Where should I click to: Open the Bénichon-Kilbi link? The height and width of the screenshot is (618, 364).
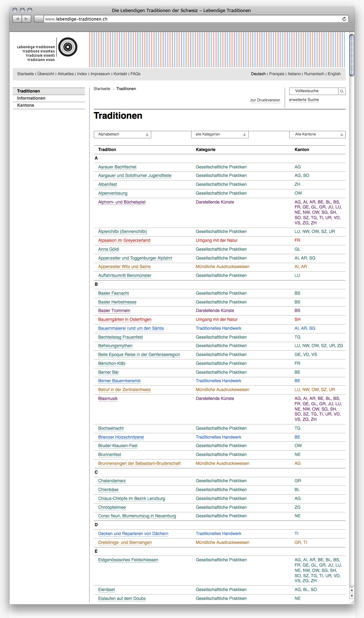point(112,363)
